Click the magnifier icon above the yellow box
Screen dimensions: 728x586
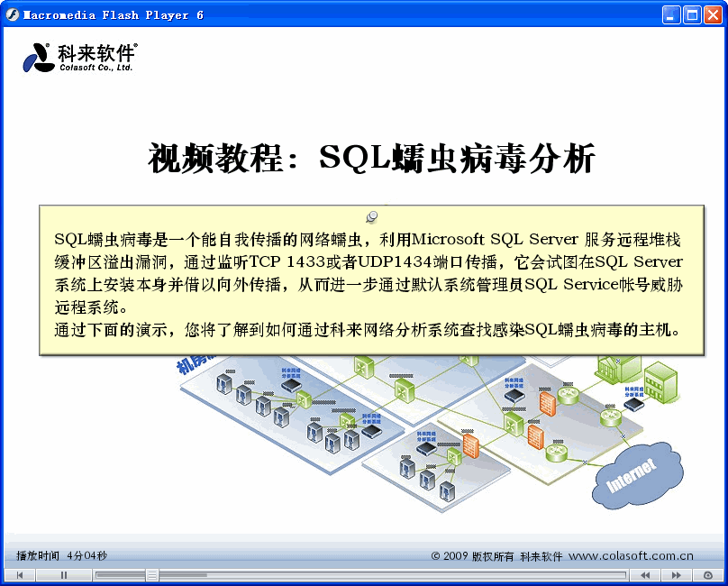point(369,215)
